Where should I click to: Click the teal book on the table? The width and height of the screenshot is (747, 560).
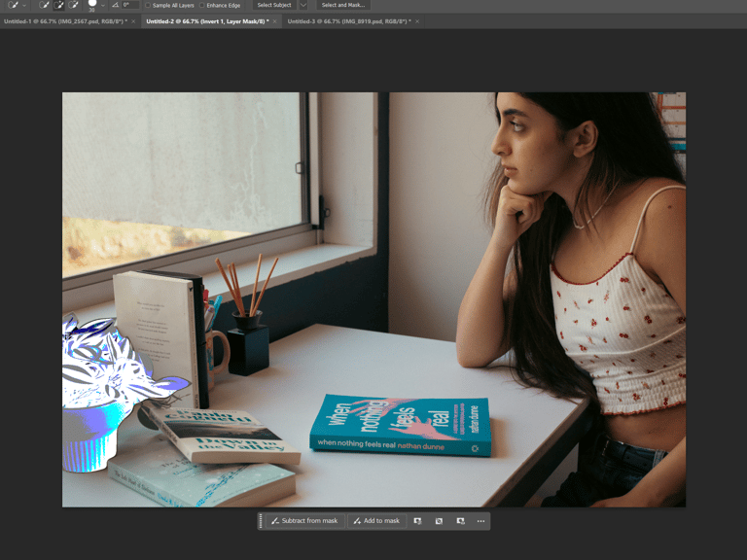pos(400,425)
